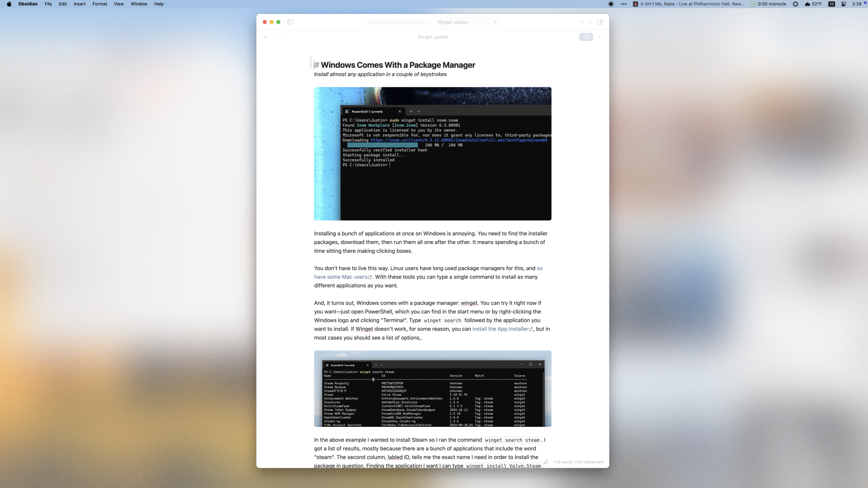This screenshot has height=488, width=868.
Task: Open a new tab with plus icon
Action: coord(582,22)
